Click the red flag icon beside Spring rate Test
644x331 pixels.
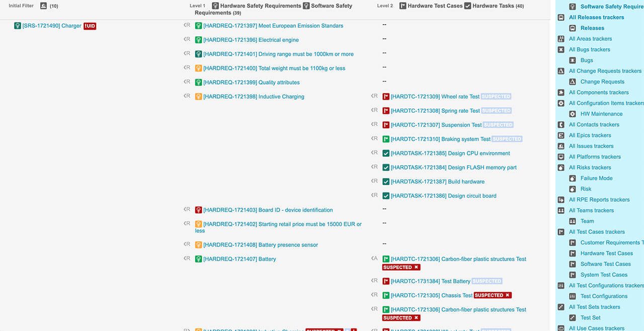click(x=386, y=111)
